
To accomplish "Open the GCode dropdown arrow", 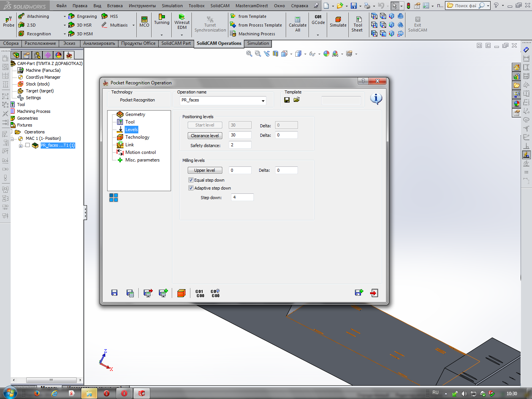I will pos(318,35).
